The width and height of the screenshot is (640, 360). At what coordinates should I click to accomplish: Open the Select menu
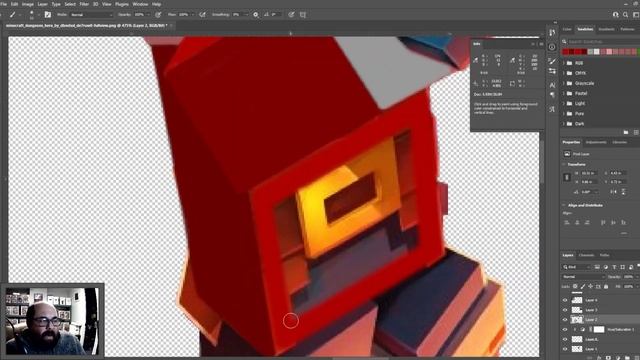tap(70, 4)
